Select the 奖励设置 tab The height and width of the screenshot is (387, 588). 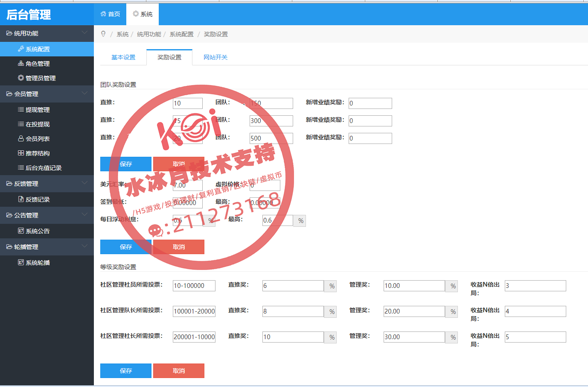pos(169,57)
